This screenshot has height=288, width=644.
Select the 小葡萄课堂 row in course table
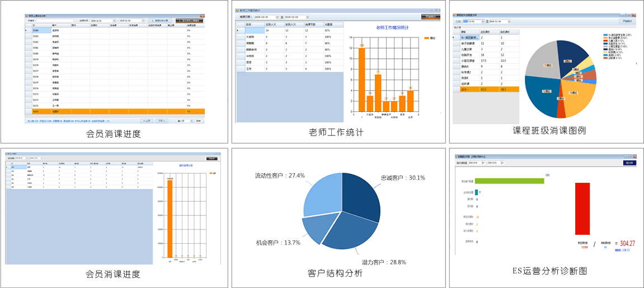[x=466, y=60]
